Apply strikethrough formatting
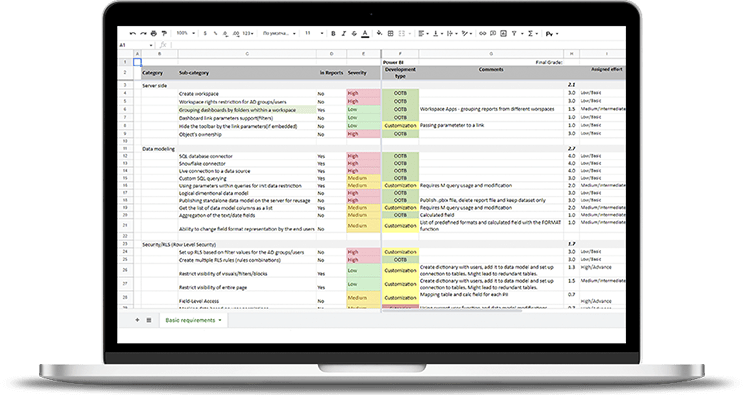 tap(354, 33)
